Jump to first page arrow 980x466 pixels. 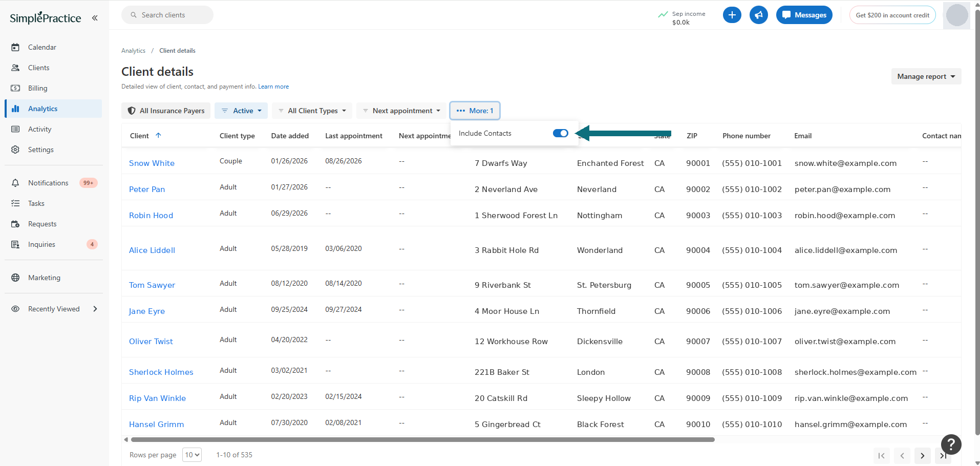881,456
